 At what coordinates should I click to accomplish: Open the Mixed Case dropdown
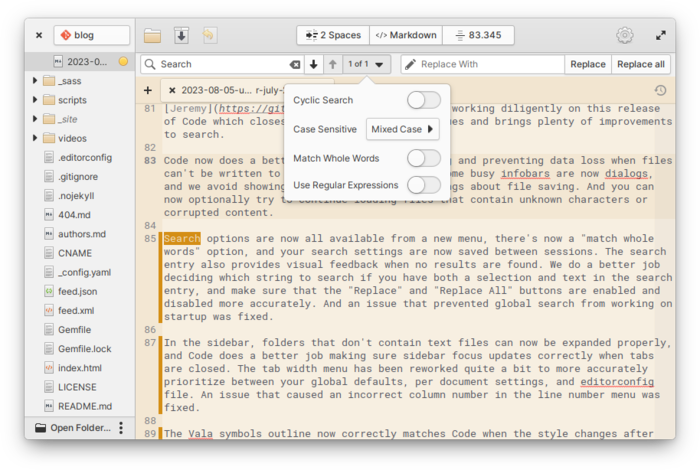click(402, 129)
